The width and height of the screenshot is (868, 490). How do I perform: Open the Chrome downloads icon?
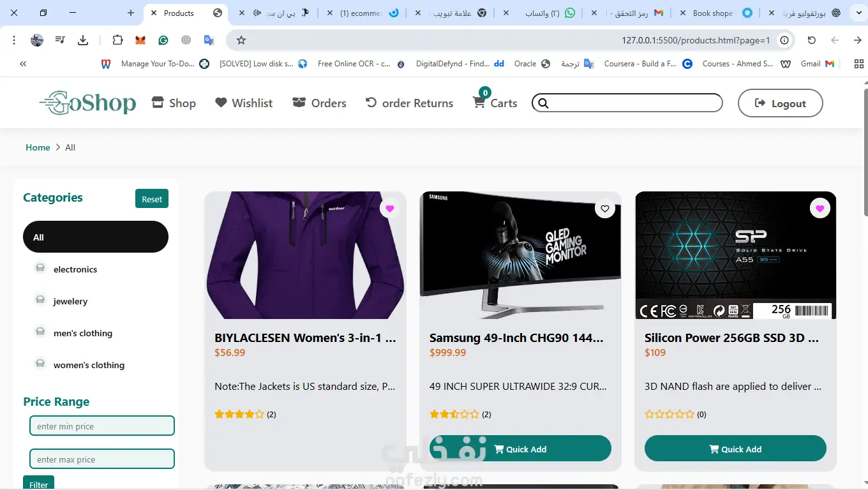point(83,40)
